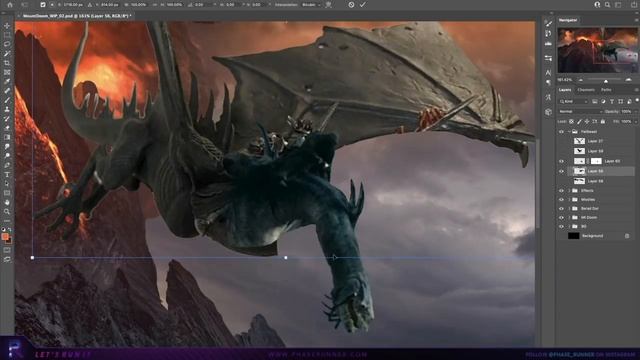
Task: Select the Dodge tool
Action: coord(7,156)
